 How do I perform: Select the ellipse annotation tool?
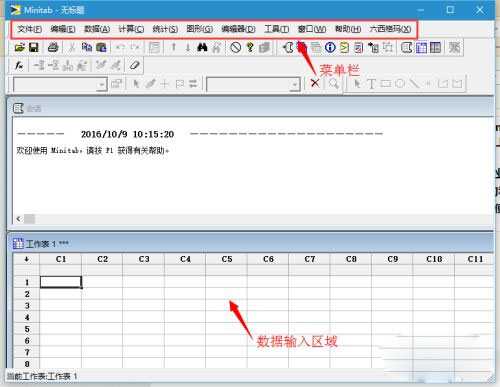click(400, 83)
